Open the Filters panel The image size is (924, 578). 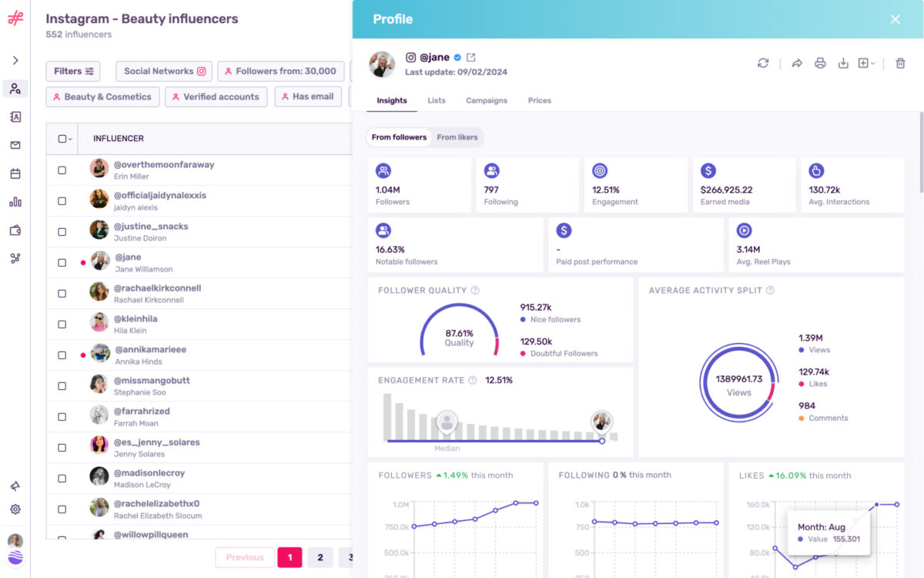coord(73,71)
